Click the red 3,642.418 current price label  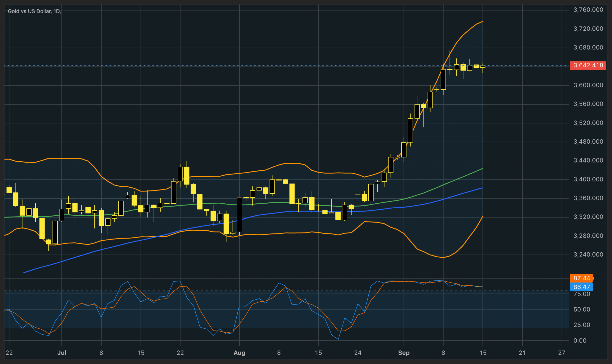[x=587, y=65]
